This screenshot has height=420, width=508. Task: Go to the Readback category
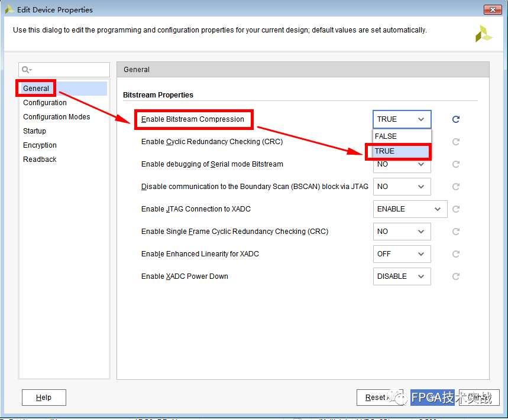[40, 159]
